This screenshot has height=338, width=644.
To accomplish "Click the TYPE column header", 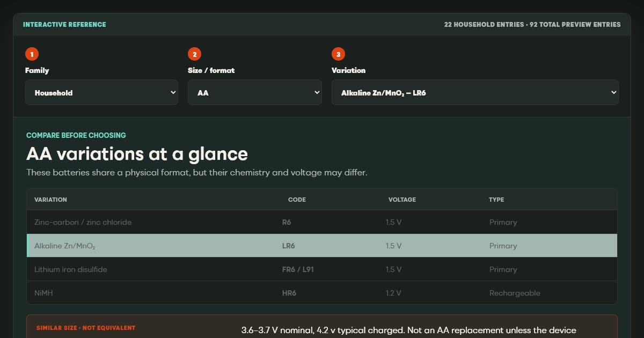I will [496, 200].
